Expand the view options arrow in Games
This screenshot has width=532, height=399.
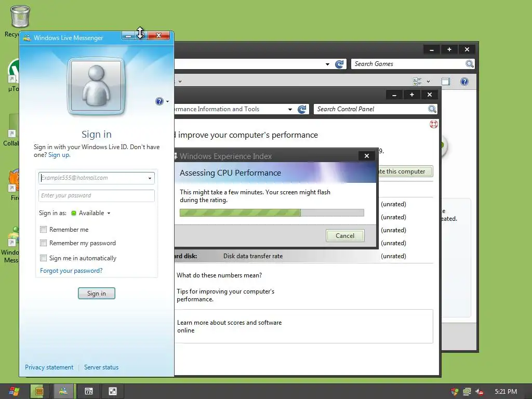tap(428, 82)
